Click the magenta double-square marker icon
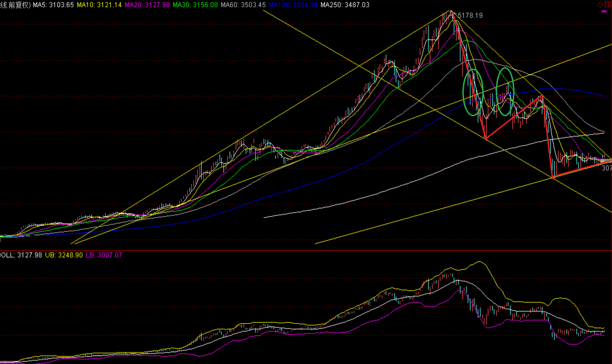Viewport: 612px width, 364px height. pos(604,11)
